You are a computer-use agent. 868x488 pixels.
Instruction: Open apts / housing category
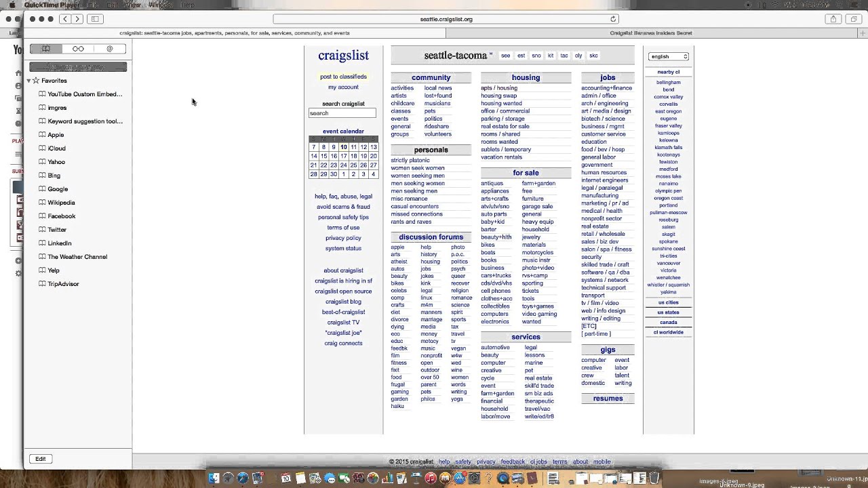click(x=499, y=88)
